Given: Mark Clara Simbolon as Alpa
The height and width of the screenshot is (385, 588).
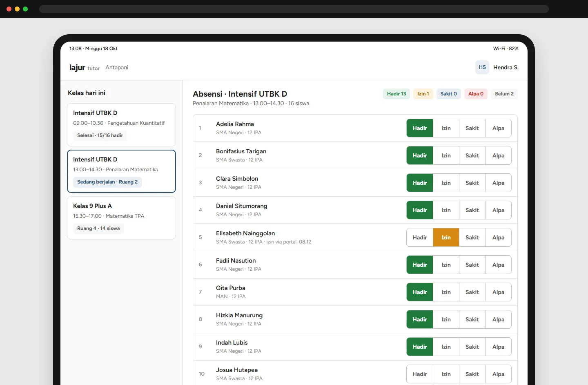Looking at the screenshot, I should [x=498, y=183].
